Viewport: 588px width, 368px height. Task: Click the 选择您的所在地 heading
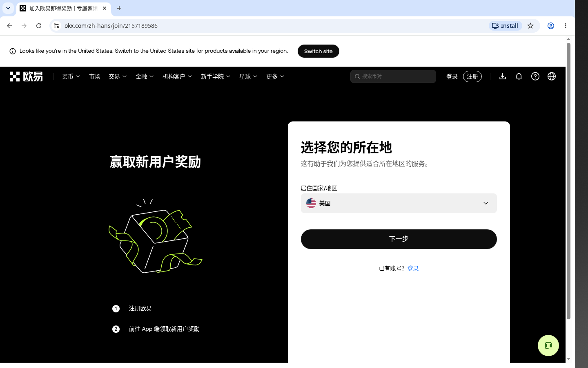[346, 147]
